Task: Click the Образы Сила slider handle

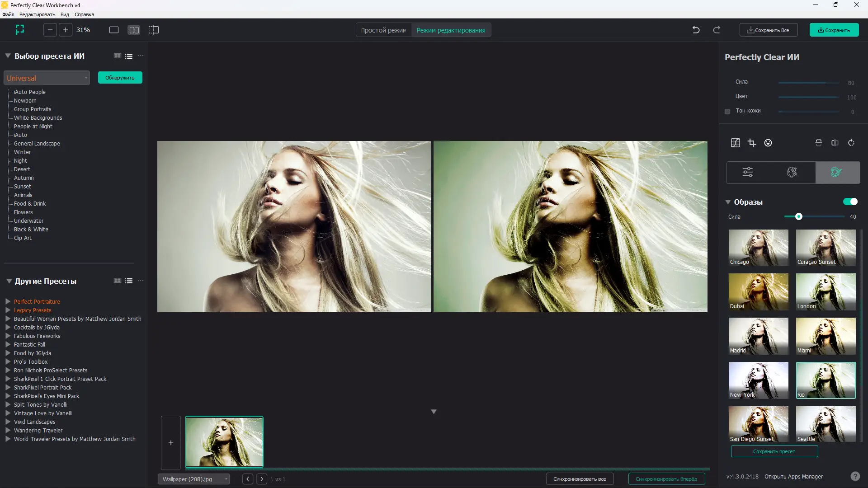Action: pos(799,217)
